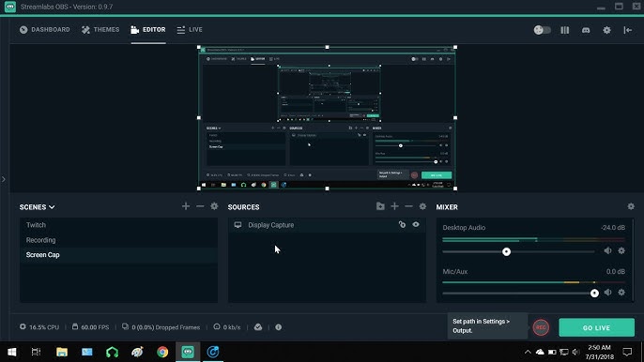This screenshot has width=644, height=362.
Task: Click Set path in Settings tooltip
Action: click(x=487, y=325)
